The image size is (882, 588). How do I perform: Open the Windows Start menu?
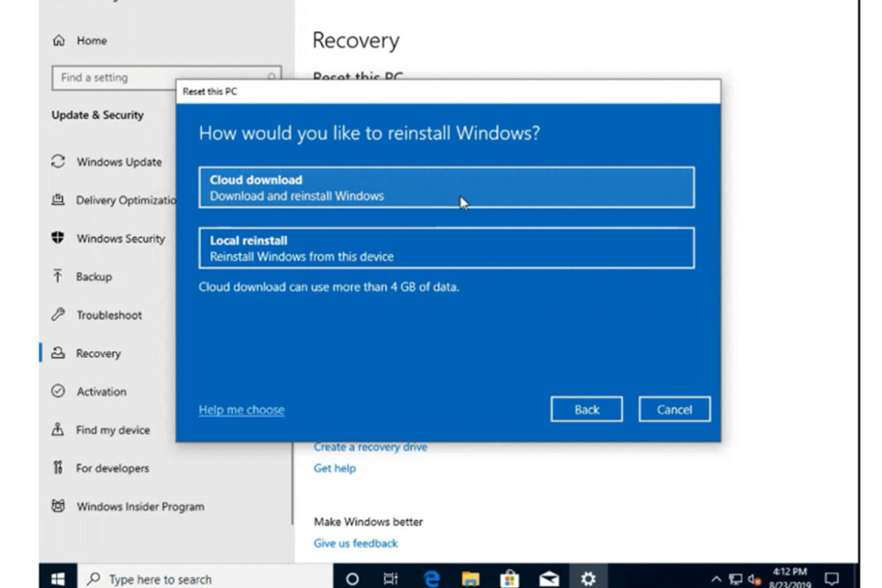coord(58,578)
